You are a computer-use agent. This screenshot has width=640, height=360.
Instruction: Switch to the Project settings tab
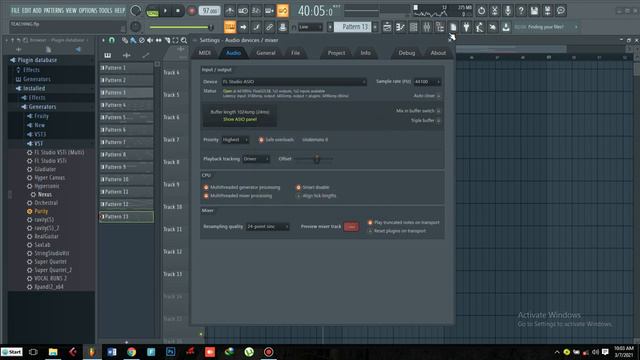point(336,53)
